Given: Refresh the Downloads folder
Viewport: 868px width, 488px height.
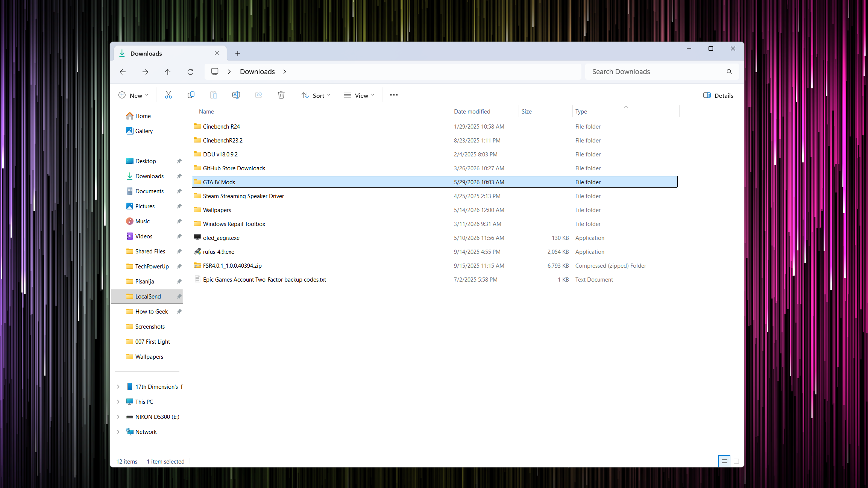Looking at the screenshot, I should pyautogui.click(x=190, y=72).
